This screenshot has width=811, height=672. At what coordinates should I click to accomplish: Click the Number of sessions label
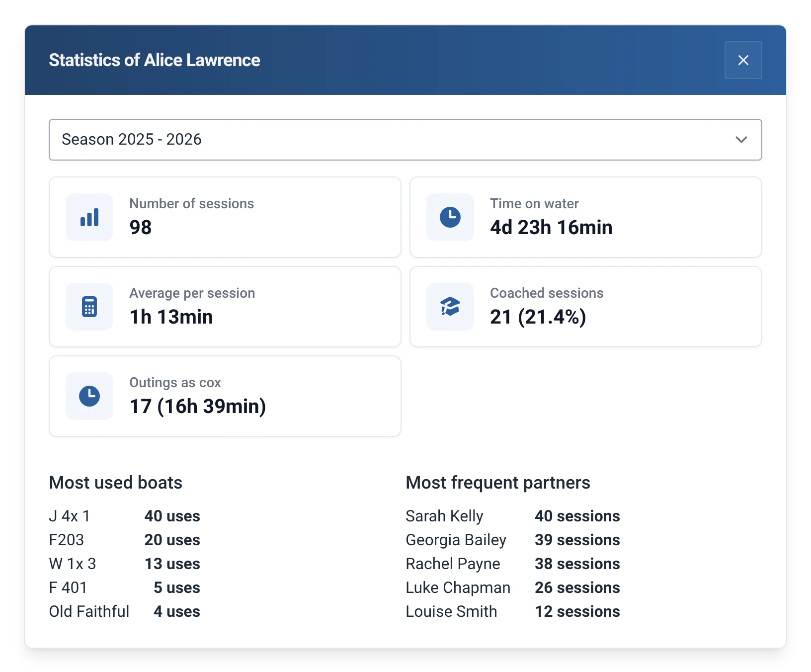click(x=192, y=204)
